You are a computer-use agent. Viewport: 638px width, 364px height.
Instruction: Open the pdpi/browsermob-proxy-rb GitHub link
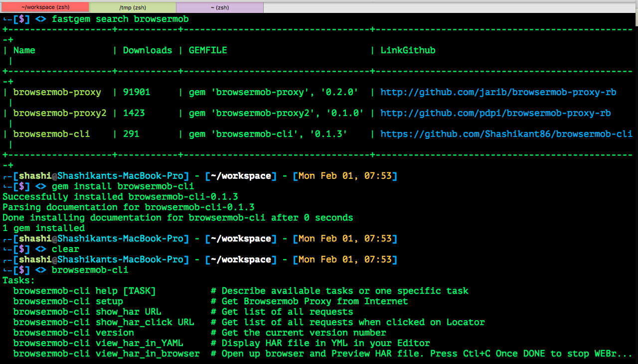pyautogui.click(x=495, y=113)
